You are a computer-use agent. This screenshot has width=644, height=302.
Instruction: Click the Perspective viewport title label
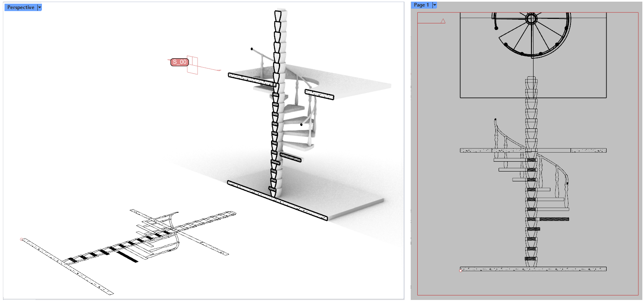click(21, 7)
